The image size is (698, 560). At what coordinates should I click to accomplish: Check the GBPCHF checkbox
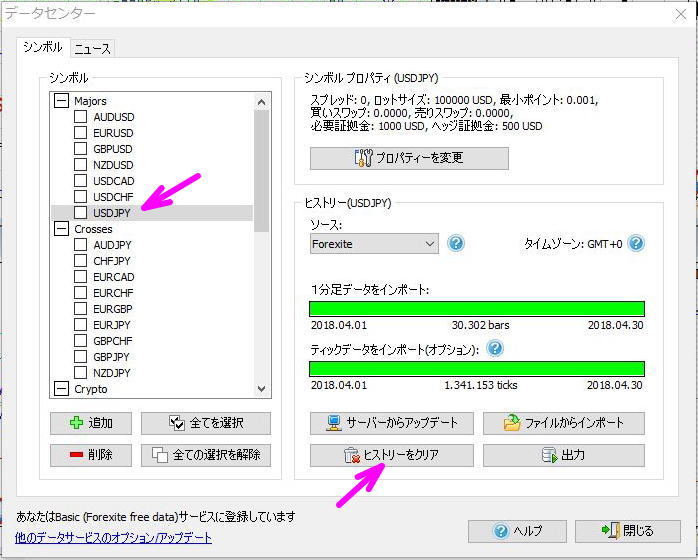point(81,341)
